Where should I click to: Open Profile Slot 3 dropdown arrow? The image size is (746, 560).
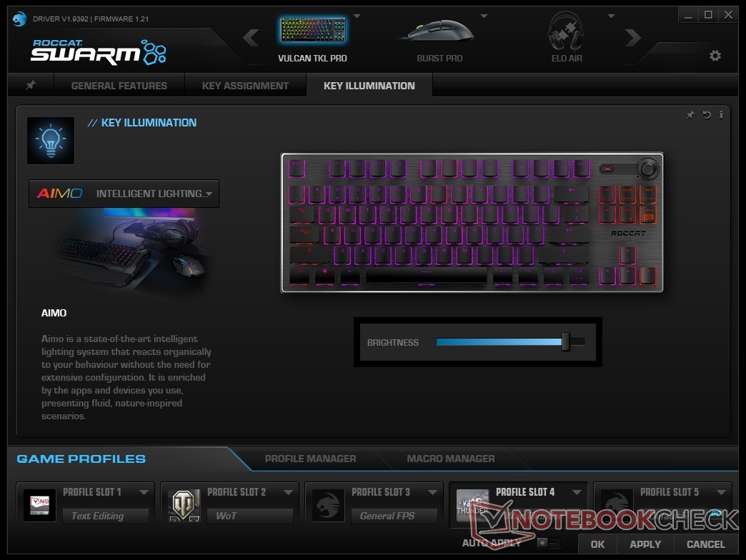click(432, 492)
